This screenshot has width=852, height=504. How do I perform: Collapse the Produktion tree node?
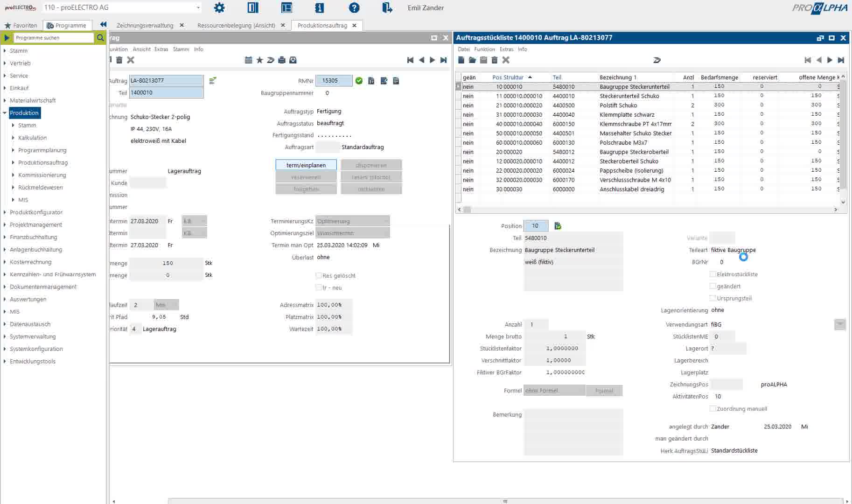pos(5,113)
